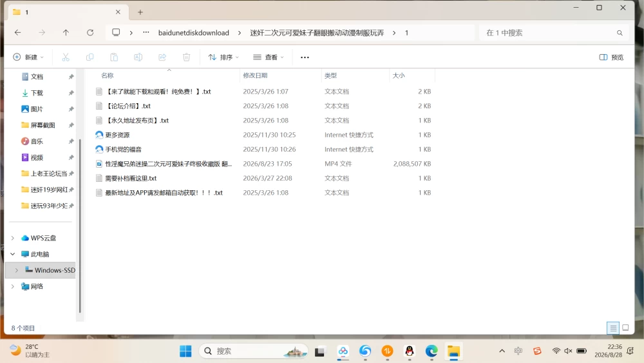
Task: Navigate to baidunetdiskdownload breadcrumb
Action: click(x=193, y=33)
